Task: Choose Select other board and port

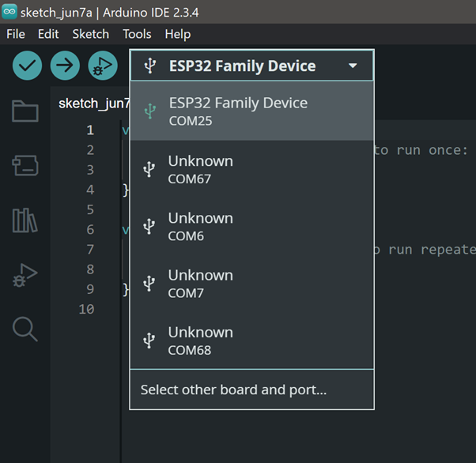Action: [x=252, y=390]
